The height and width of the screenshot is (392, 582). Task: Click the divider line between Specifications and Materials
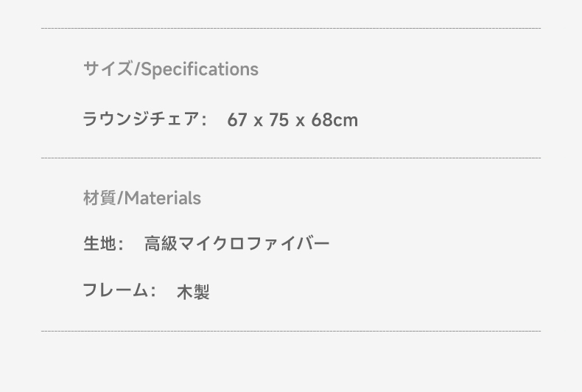click(x=291, y=158)
